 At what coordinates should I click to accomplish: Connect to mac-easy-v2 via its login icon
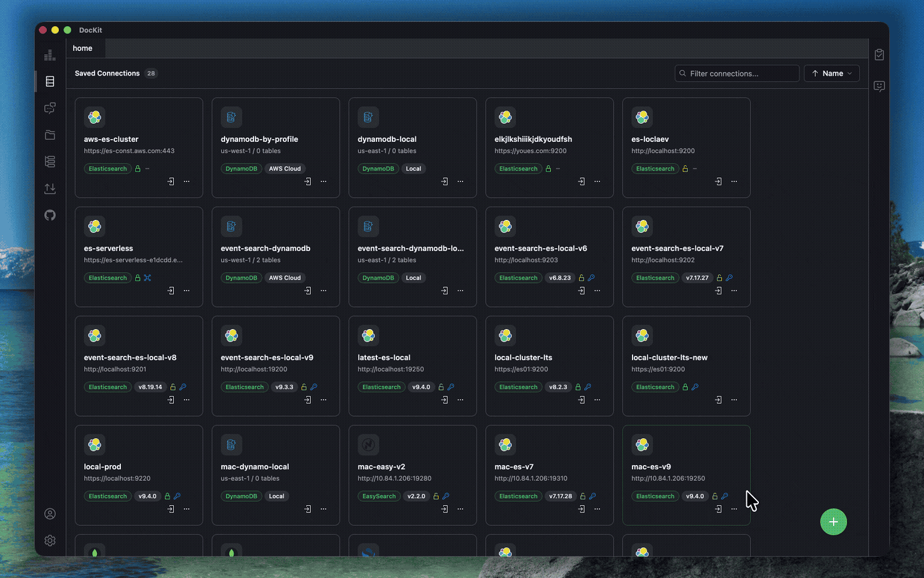[x=445, y=508]
